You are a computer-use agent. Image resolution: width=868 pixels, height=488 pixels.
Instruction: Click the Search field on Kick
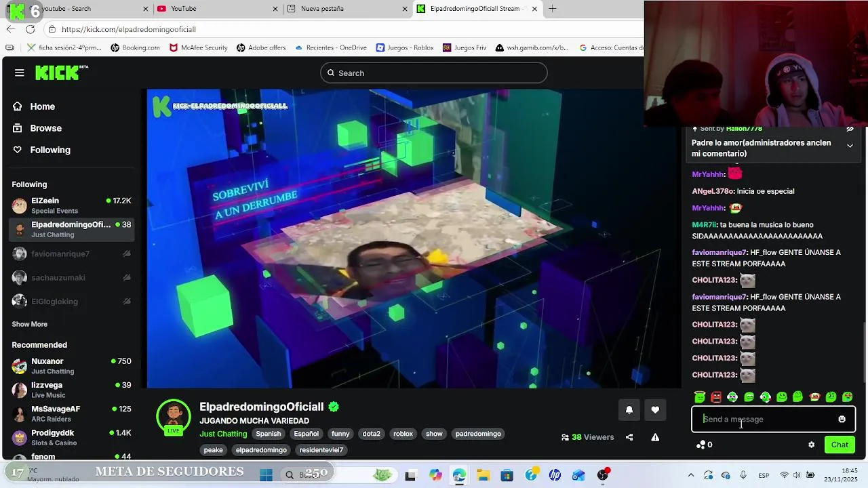click(x=434, y=73)
